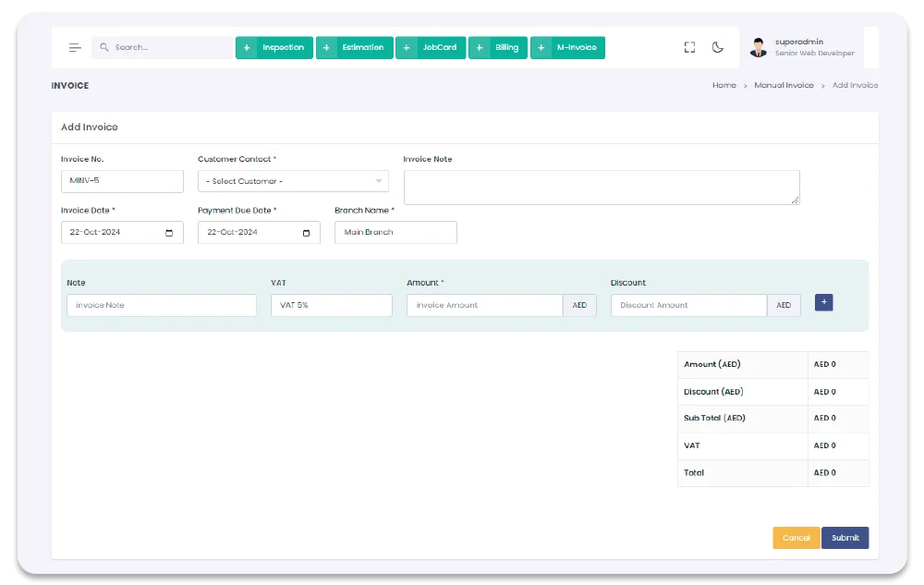This screenshot has width=924, height=585.
Task: Click the M-Invoice shortcut button
Action: [x=567, y=47]
